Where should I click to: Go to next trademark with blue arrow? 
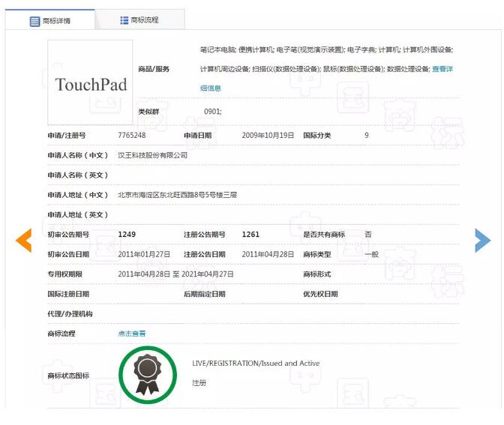click(x=482, y=240)
